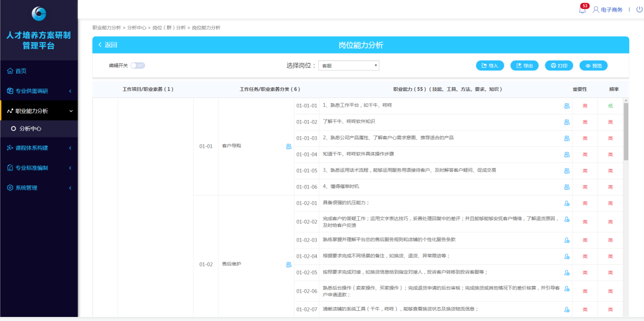Screen dimensions: 644x321
Task: Click the 导入 button
Action: pyautogui.click(x=489, y=66)
